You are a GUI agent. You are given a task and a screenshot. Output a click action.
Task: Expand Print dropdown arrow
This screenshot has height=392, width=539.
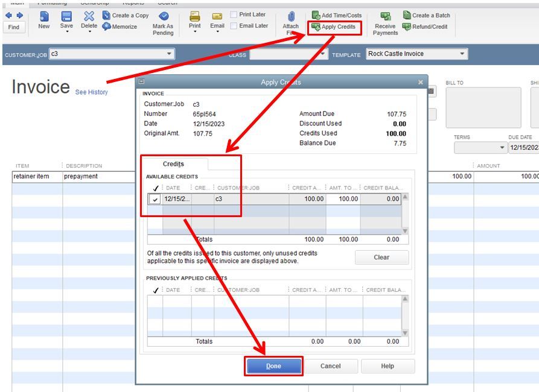(x=195, y=31)
